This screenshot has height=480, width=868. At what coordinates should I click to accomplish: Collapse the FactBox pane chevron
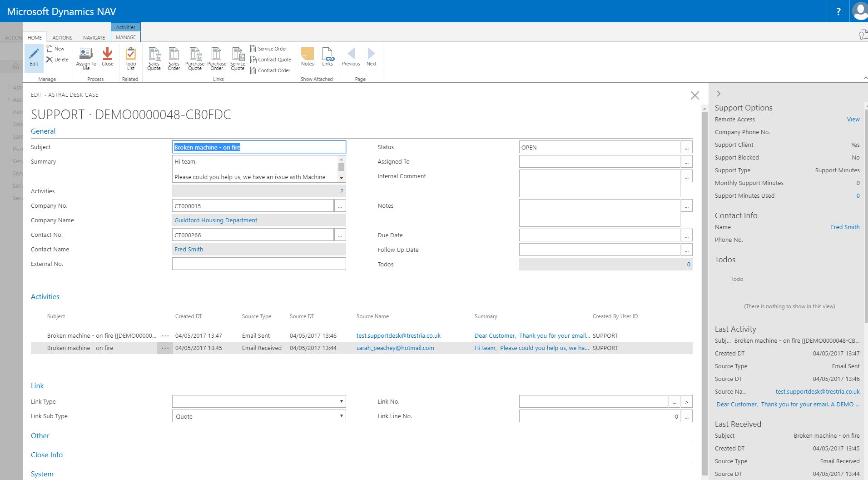pos(718,94)
